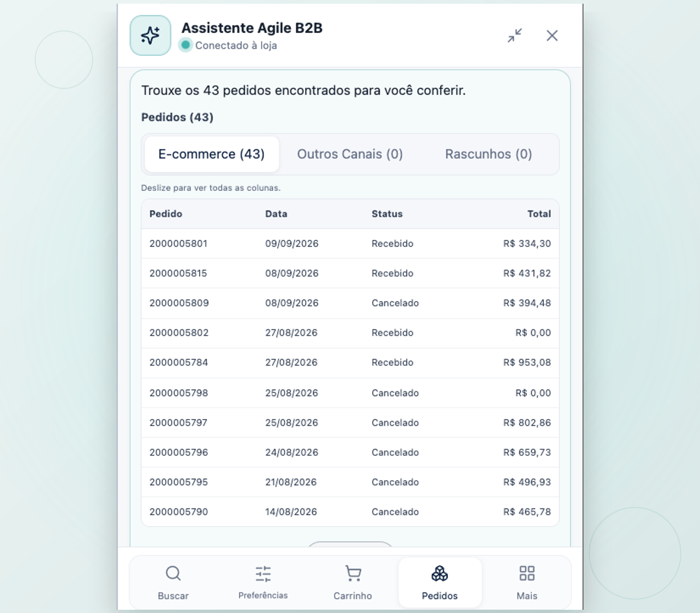Open Preferências sliders icon
The height and width of the screenshot is (613, 700).
263,574
